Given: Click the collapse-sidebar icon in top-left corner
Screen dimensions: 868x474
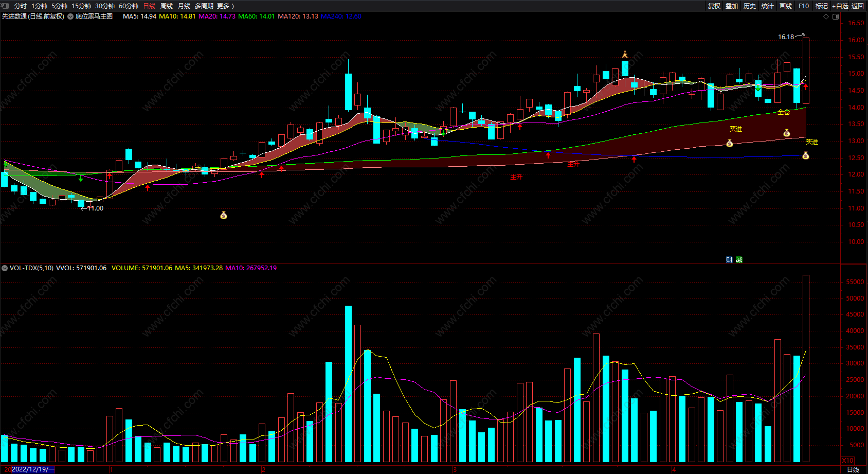Looking at the screenshot, I should pos(6,6).
